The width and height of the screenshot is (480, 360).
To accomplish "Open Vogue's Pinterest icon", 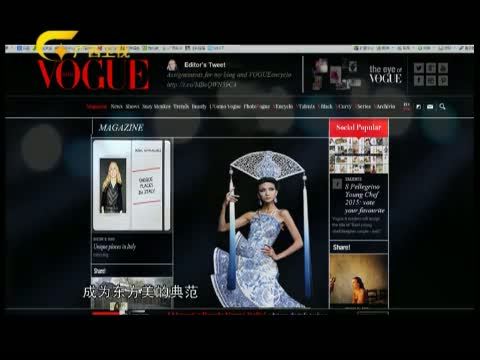I will point(443,80).
